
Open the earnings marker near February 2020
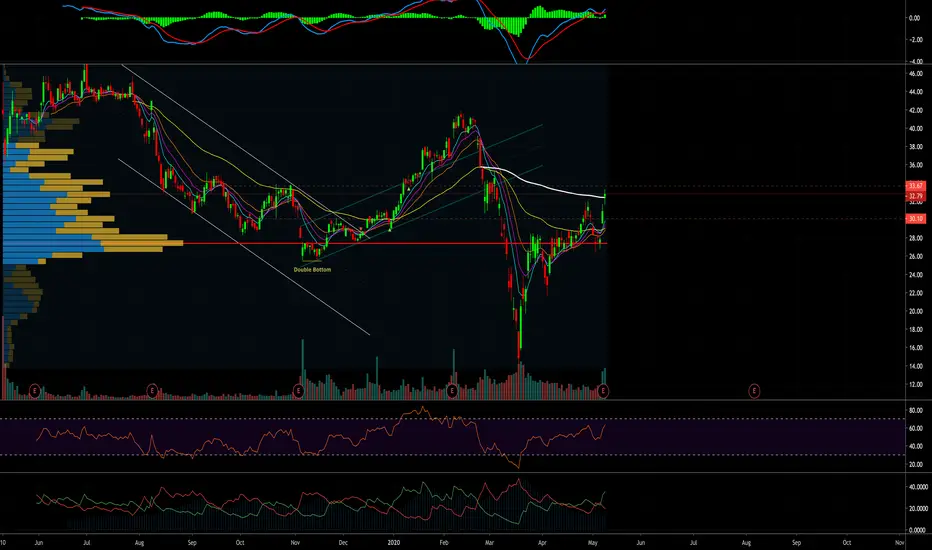pos(452,391)
